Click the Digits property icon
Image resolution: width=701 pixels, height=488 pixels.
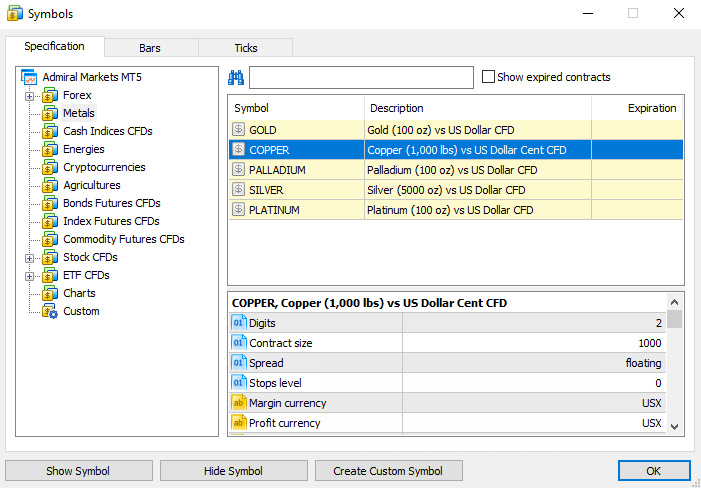(x=239, y=323)
